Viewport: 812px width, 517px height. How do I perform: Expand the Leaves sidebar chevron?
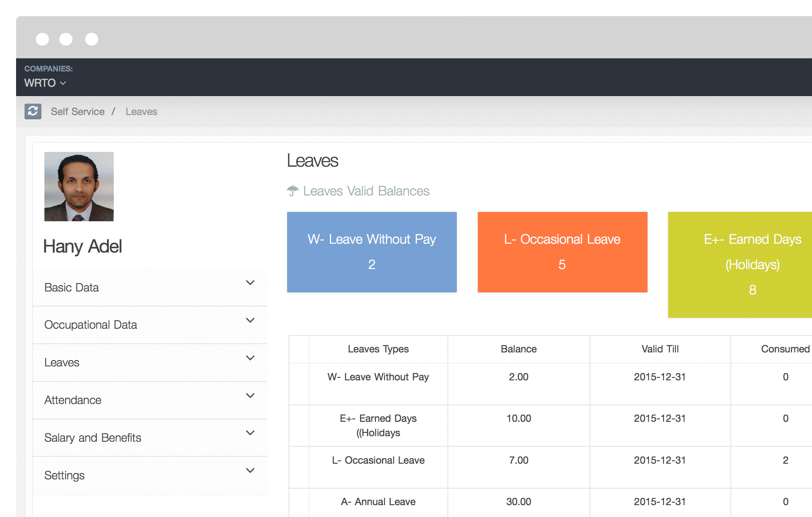click(x=250, y=358)
